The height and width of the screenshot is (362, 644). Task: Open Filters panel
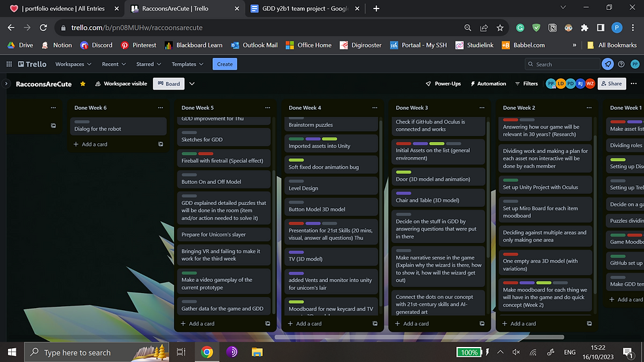526,83
